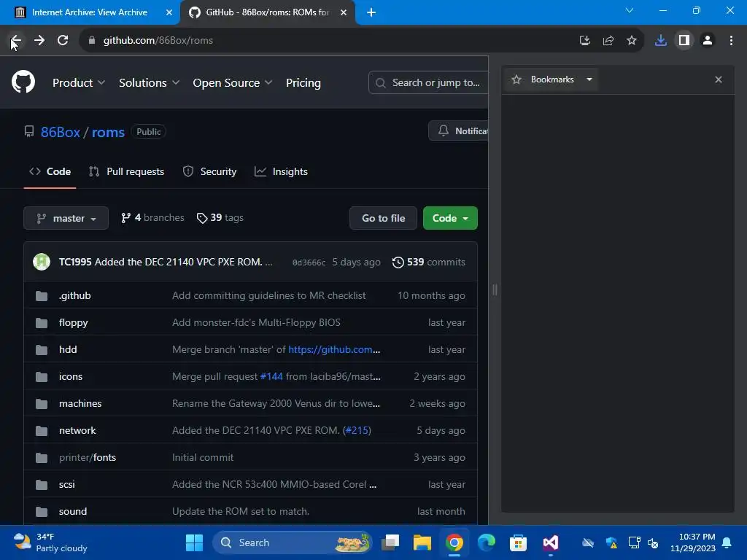Open the hdd folder

coord(68,349)
